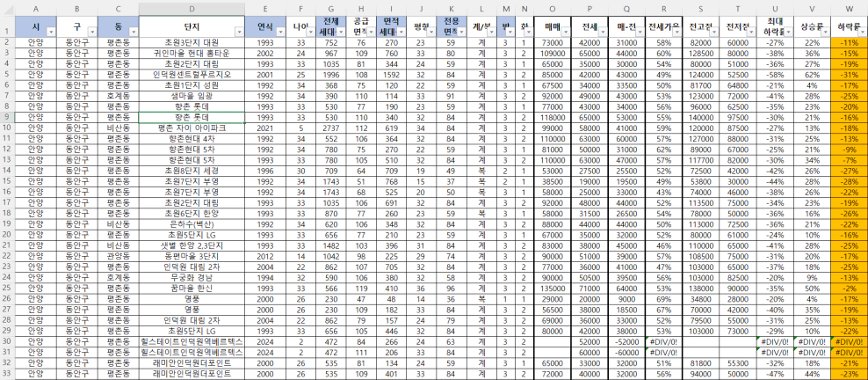Open the filter dropdown in column N header
The width and height of the screenshot is (868, 380).
[x=528, y=33]
